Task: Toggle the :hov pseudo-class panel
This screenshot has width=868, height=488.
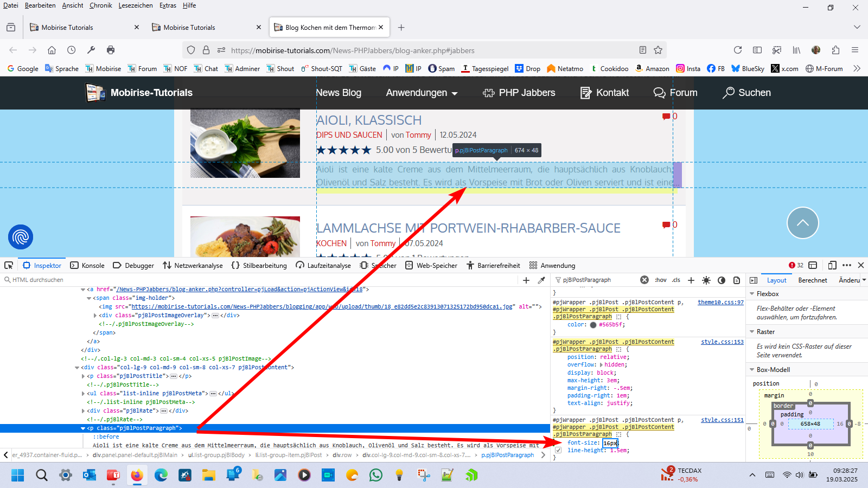Action: click(x=660, y=280)
